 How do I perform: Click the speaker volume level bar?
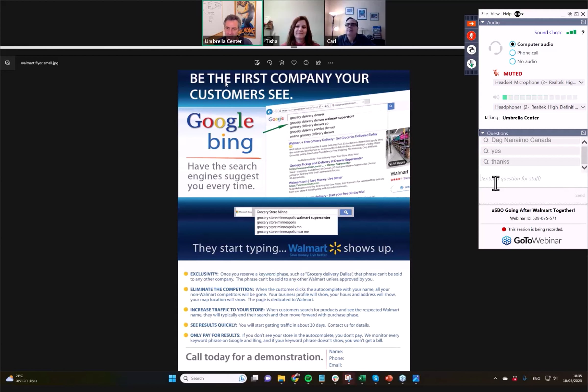(540, 97)
